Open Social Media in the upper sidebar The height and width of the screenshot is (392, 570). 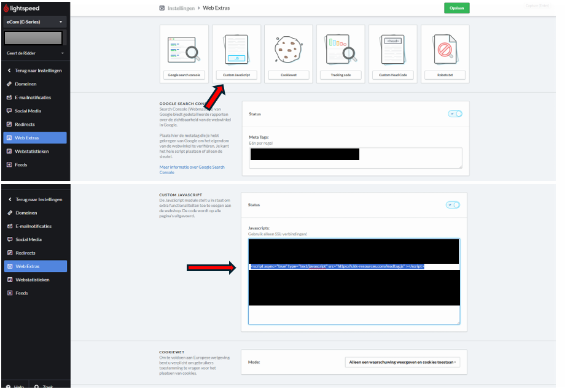click(x=28, y=111)
